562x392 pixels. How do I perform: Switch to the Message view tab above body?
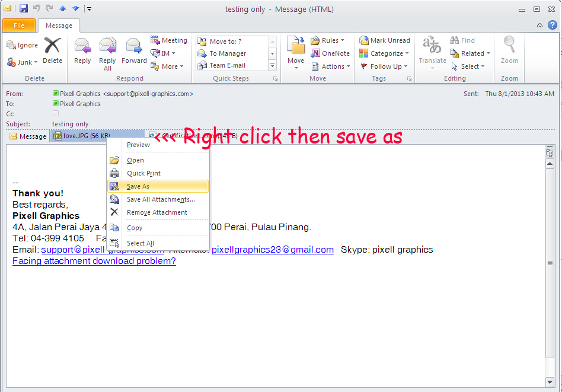pyautogui.click(x=27, y=136)
